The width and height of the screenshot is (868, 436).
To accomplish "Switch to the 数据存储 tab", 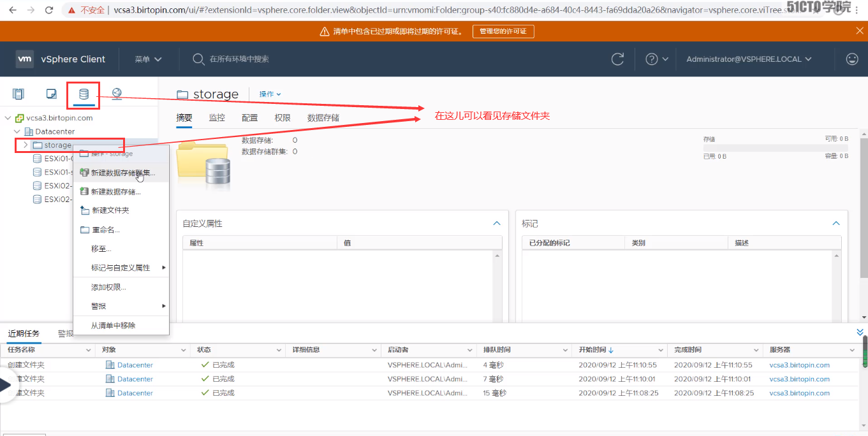I will click(323, 118).
